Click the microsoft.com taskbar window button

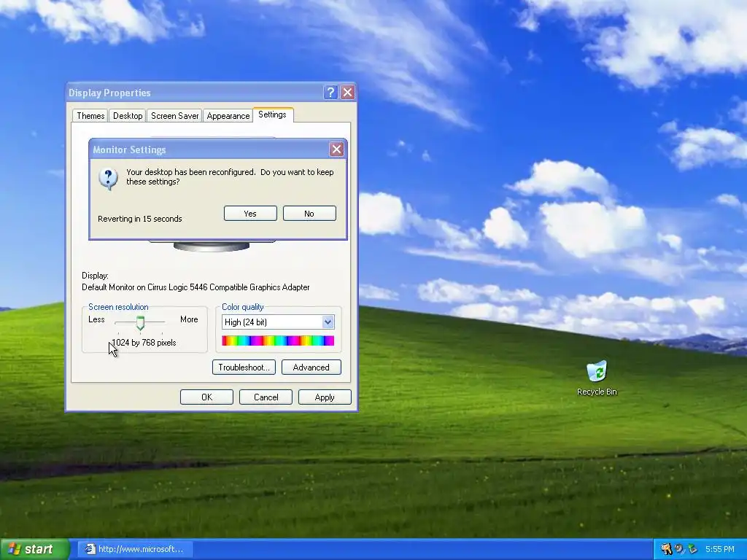pos(135,549)
